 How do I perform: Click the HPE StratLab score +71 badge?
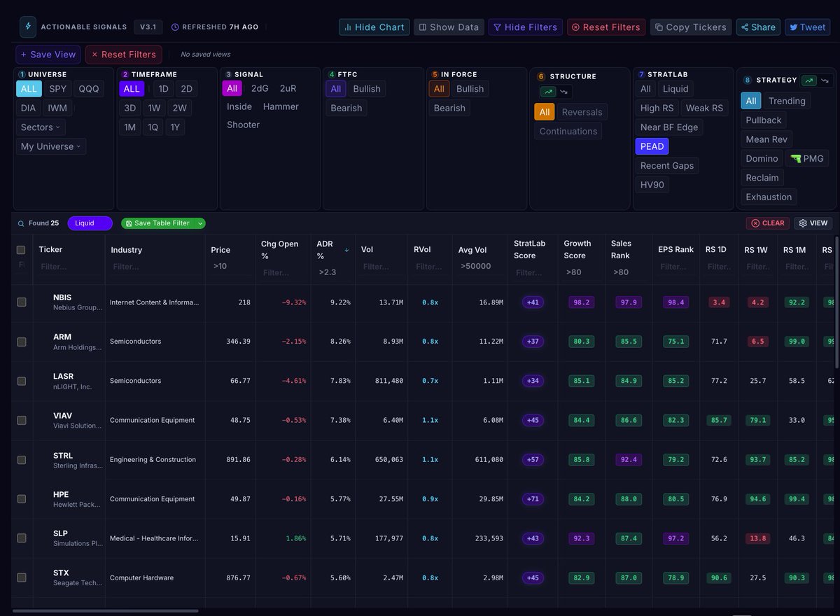tap(533, 499)
